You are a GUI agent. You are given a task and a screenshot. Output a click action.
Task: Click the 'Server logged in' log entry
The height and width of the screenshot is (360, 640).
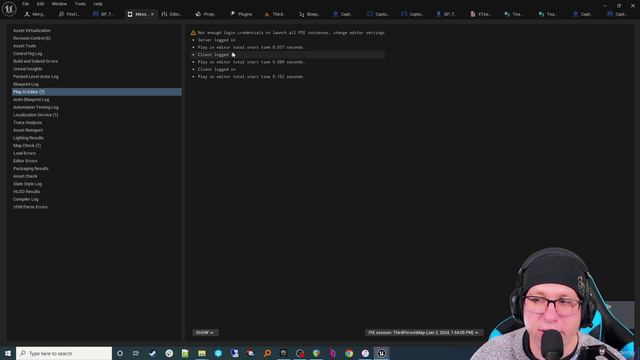tap(216, 40)
